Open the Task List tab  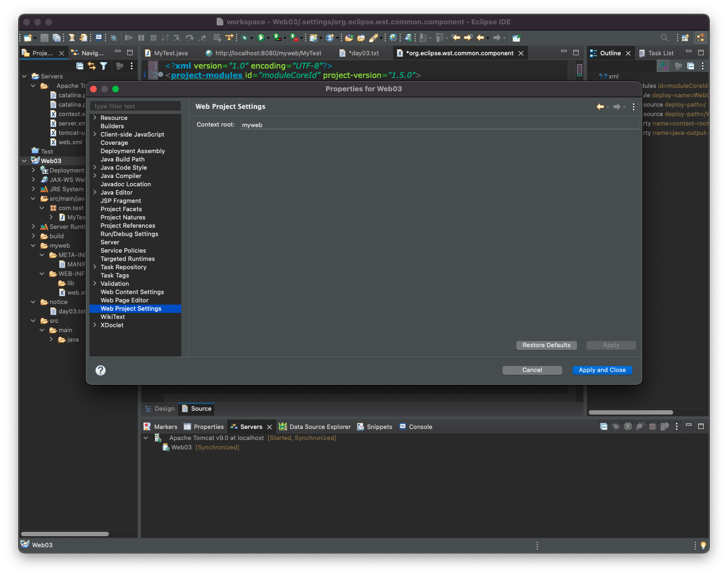(x=656, y=53)
